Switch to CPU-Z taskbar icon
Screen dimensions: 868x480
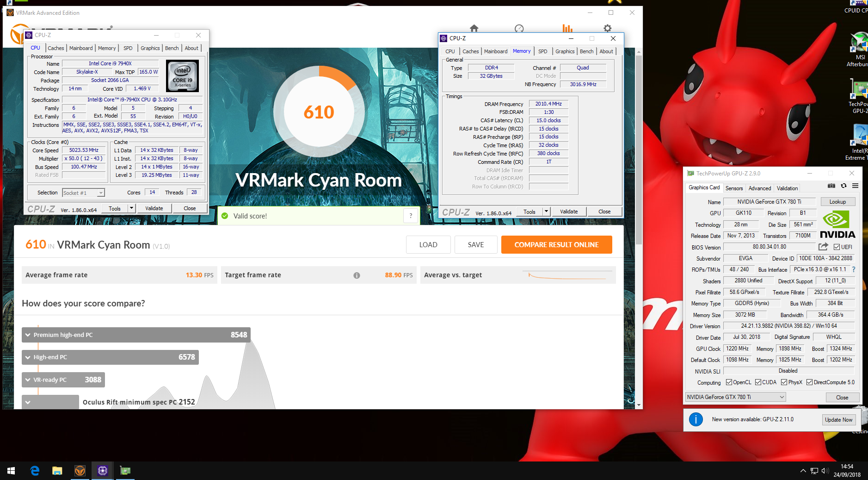click(x=103, y=471)
